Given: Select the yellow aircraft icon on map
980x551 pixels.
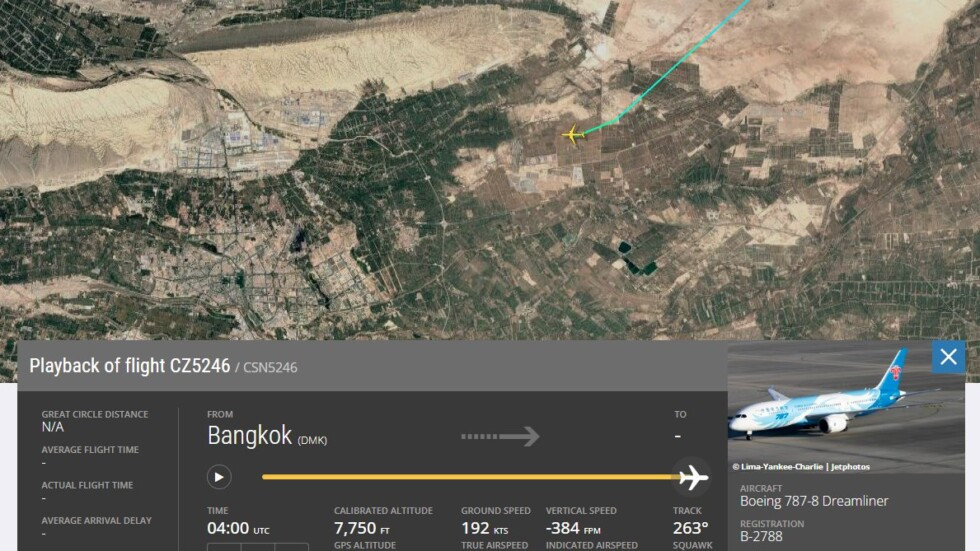Looking at the screenshot, I should [x=572, y=134].
